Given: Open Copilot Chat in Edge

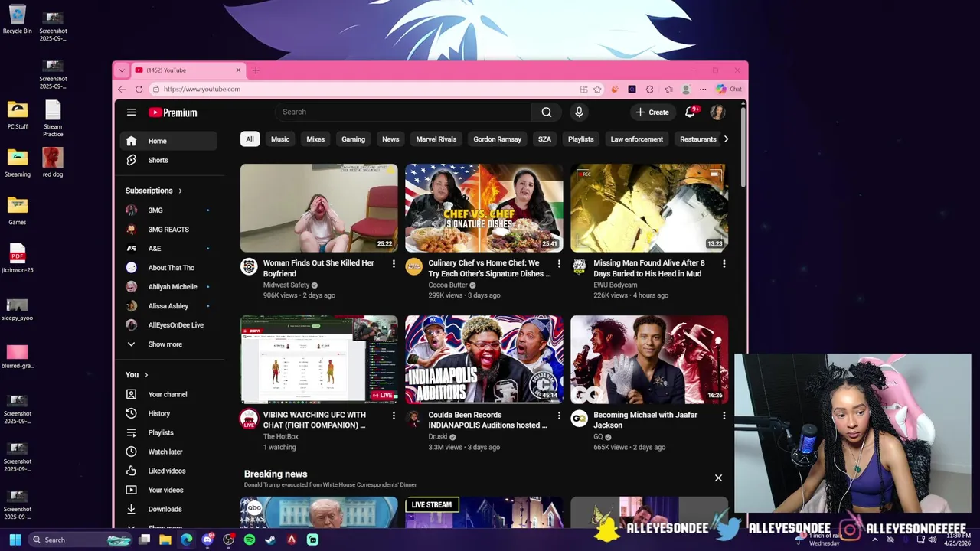Looking at the screenshot, I should tap(729, 89).
